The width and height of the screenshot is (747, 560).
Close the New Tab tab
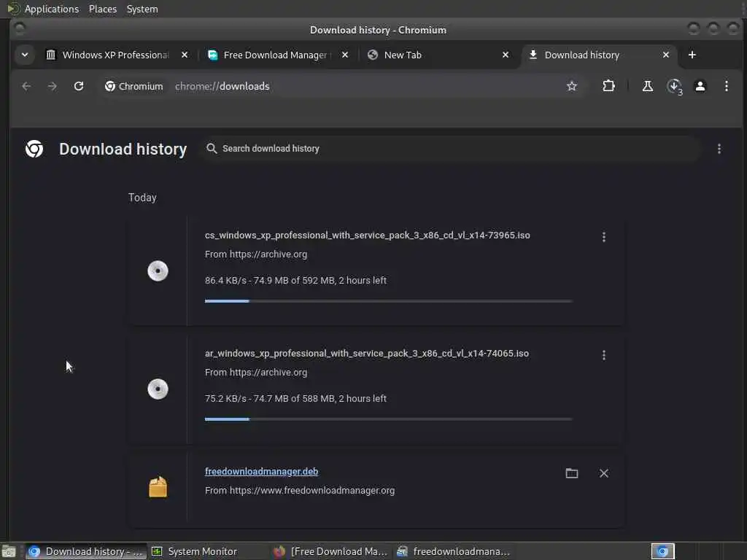pyautogui.click(x=506, y=55)
